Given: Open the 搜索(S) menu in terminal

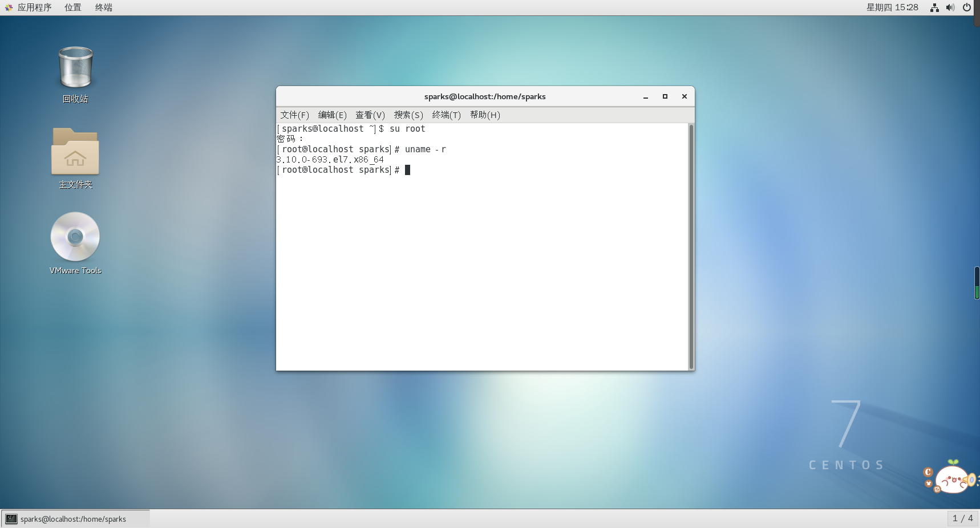Looking at the screenshot, I should pos(408,115).
